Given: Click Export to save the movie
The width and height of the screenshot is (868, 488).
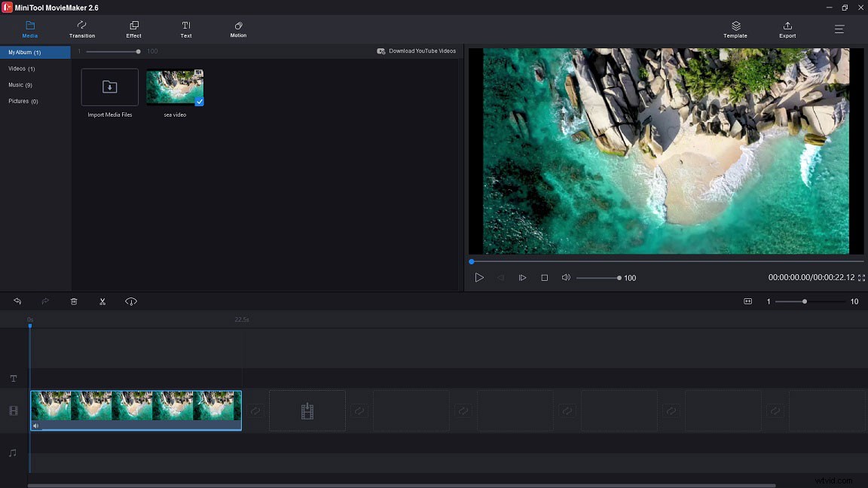Looking at the screenshot, I should (787, 30).
